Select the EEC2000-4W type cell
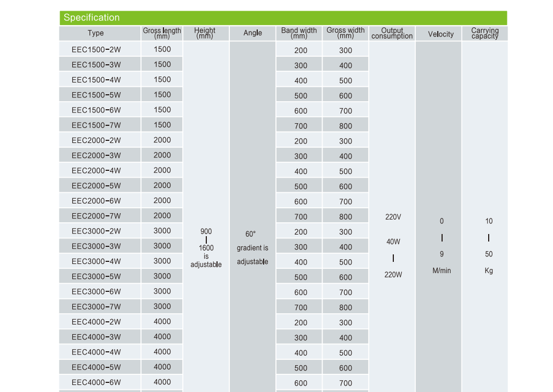This screenshot has height=392, width=553. click(96, 171)
